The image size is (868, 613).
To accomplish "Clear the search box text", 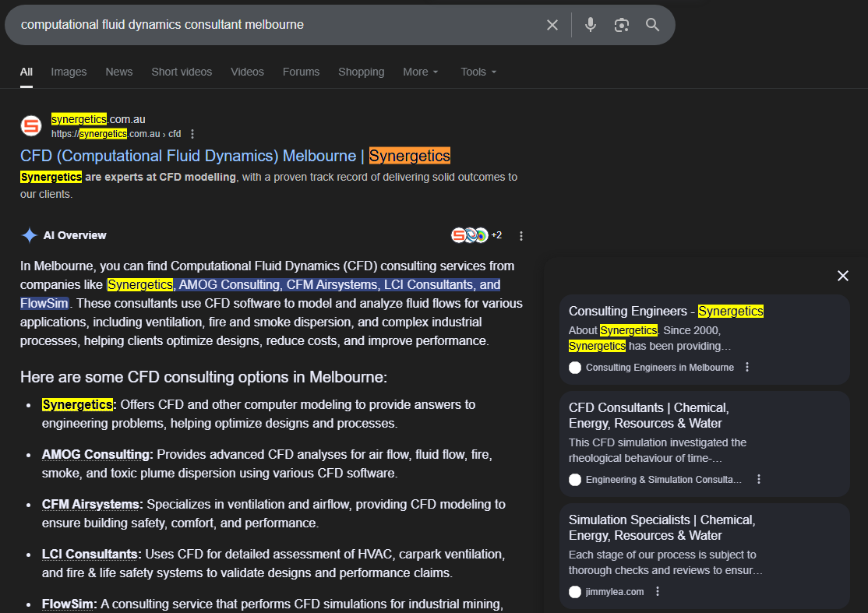I will click(552, 25).
